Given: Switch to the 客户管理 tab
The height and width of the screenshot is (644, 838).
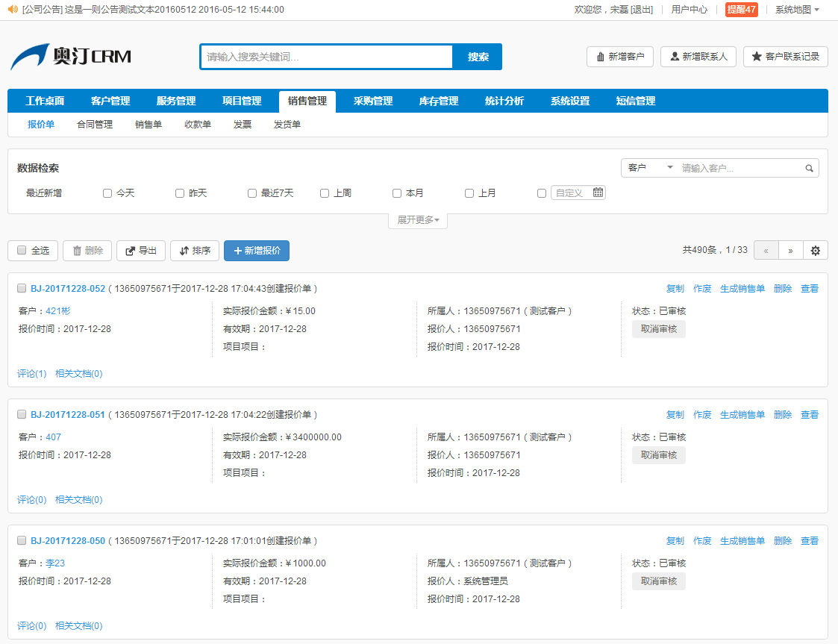Looking at the screenshot, I should tap(110, 101).
